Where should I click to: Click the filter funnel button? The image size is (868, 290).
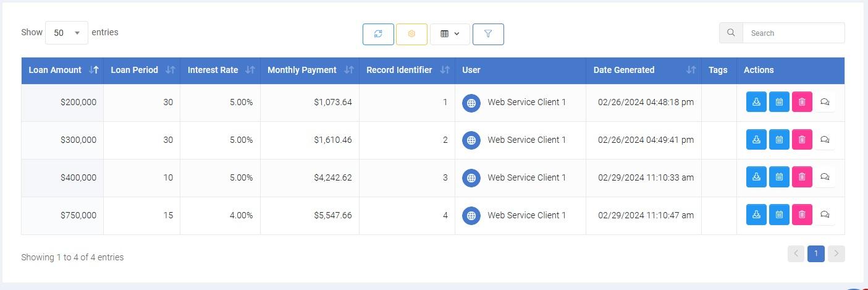tap(488, 34)
